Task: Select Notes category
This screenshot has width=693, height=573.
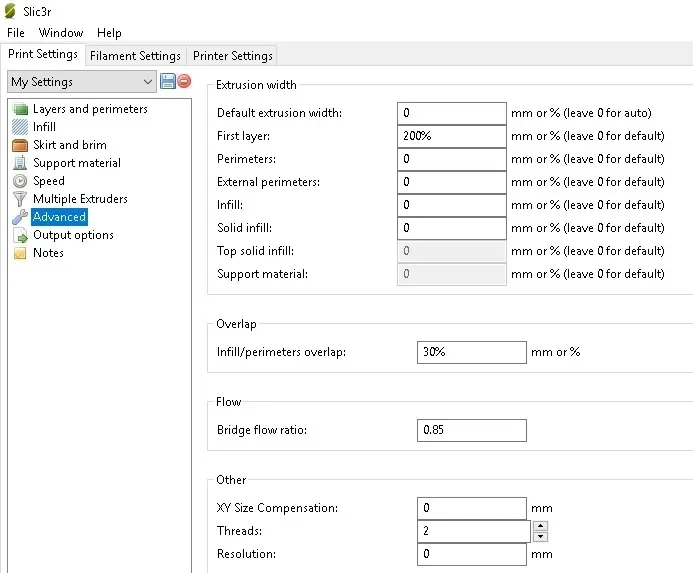Action: 48,253
